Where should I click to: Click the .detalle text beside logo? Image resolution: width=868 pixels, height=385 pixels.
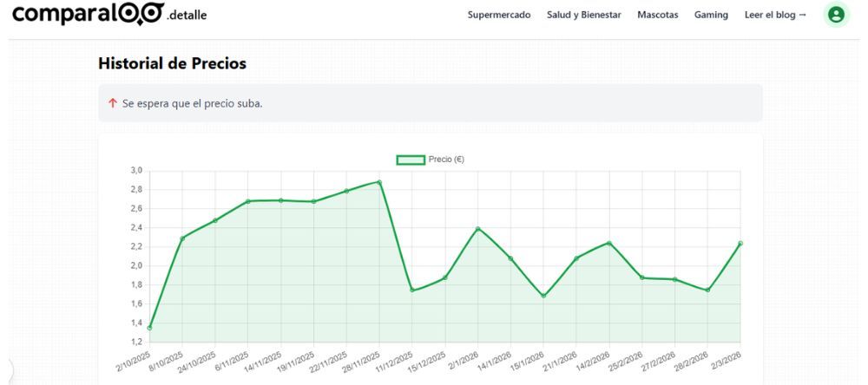(187, 16)
